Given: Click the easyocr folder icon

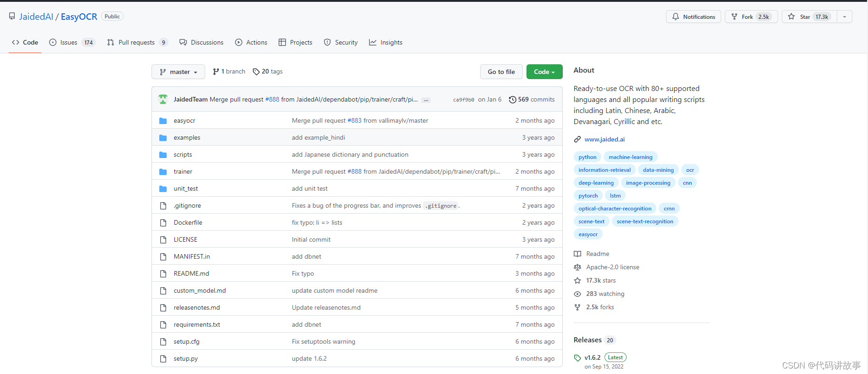Looking at the screenshot, I should click(163, 121).
